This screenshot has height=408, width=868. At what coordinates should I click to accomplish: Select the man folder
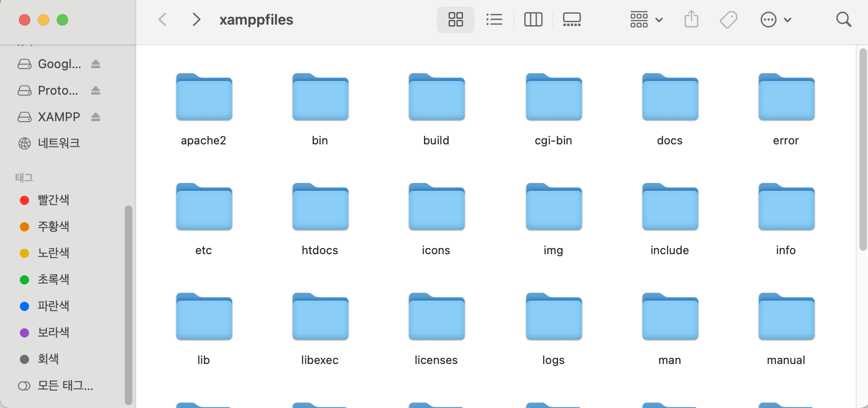[x=670, y=317]
